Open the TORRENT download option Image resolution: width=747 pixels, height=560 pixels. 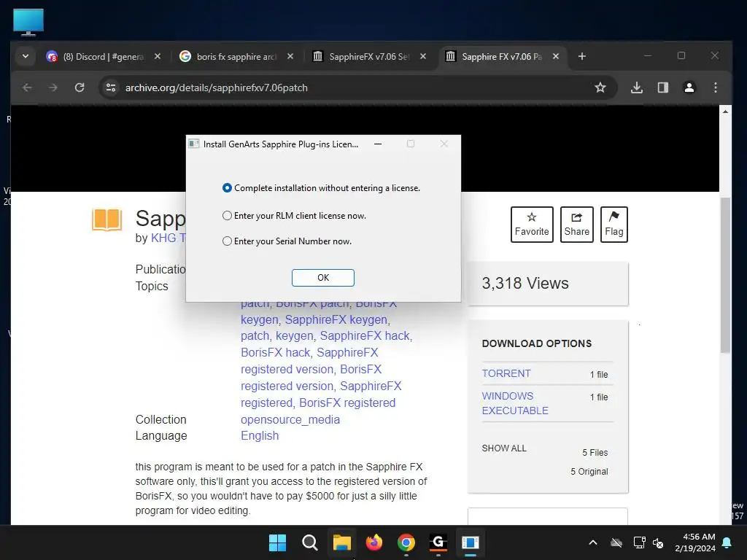pyautogui.click(x=506, y=373)
